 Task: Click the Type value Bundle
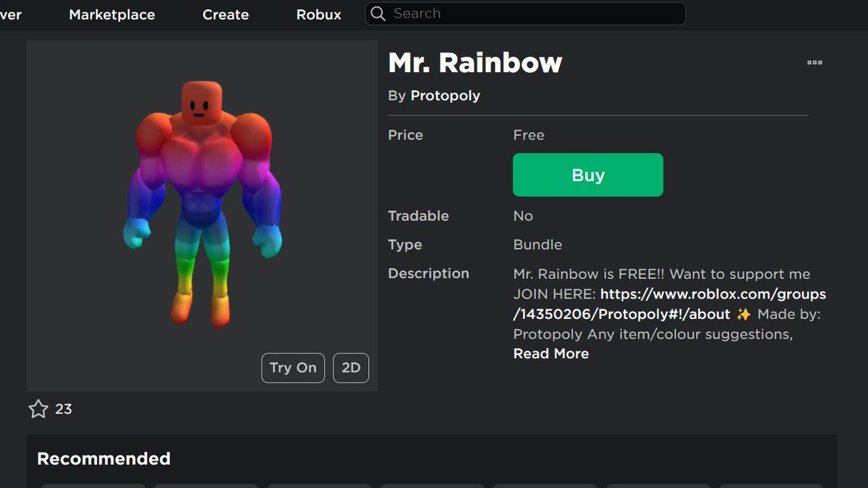pos(537,245)
